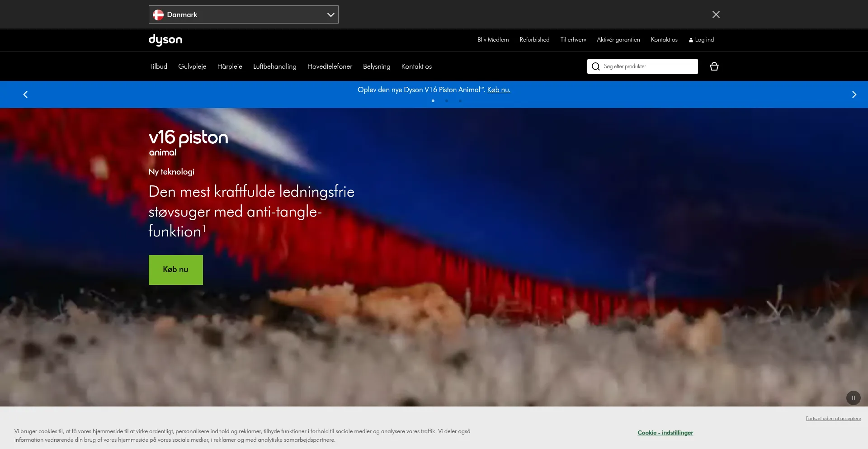
Task: Show next promo banner message
Action: point(854,95)
